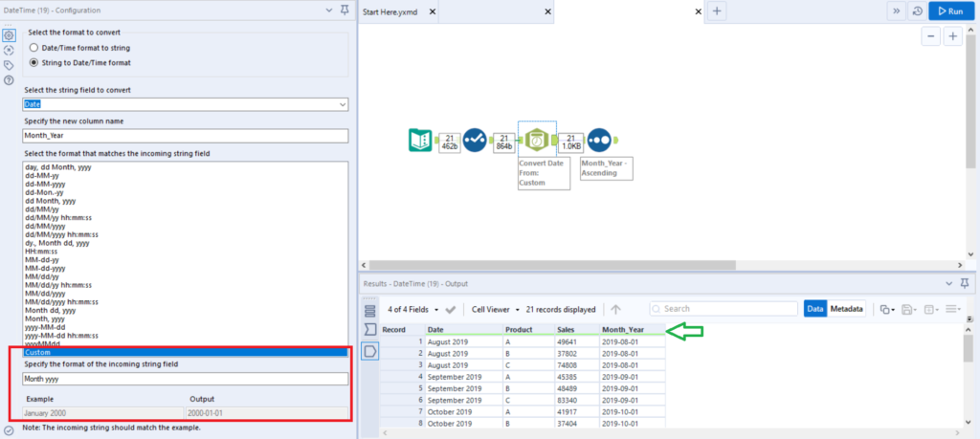Zoom in the canvas with plus button
Image resolution: width=980 pixels, height=439 pixels.
coord(952,36)
